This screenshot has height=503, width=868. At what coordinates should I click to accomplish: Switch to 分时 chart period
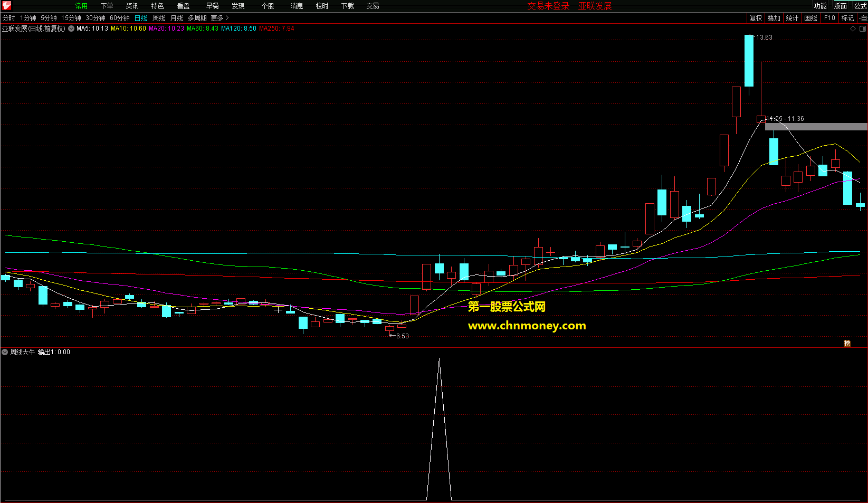[x=9, y=18]
